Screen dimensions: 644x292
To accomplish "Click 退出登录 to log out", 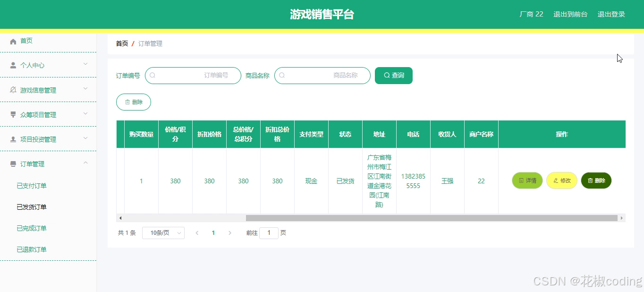I will coord(611,14).
